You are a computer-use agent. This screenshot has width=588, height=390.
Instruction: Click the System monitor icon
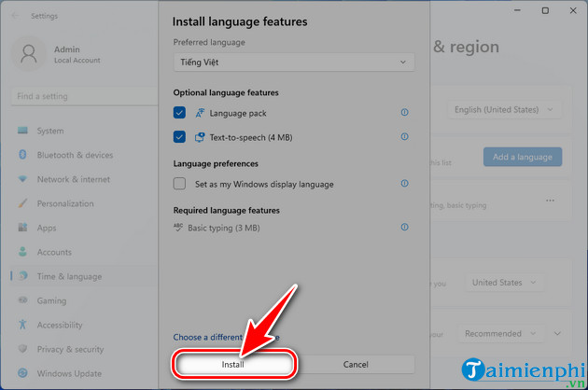(22, 131)
